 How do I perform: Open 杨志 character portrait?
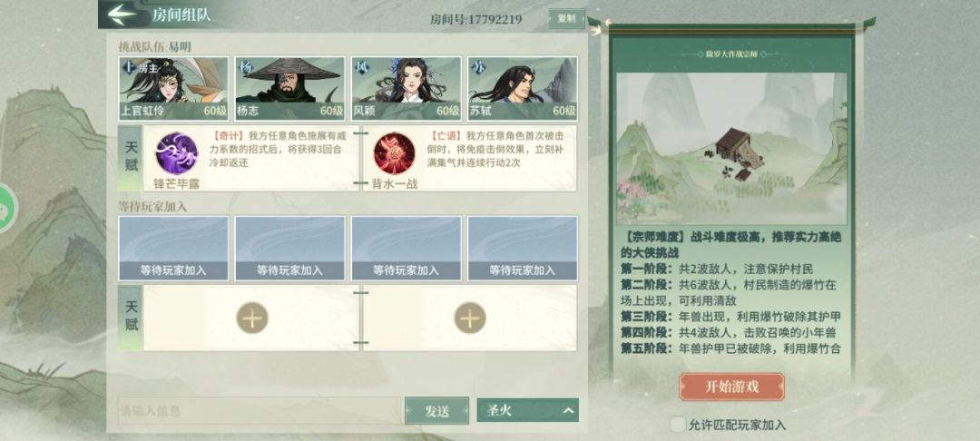click(290, 89)
